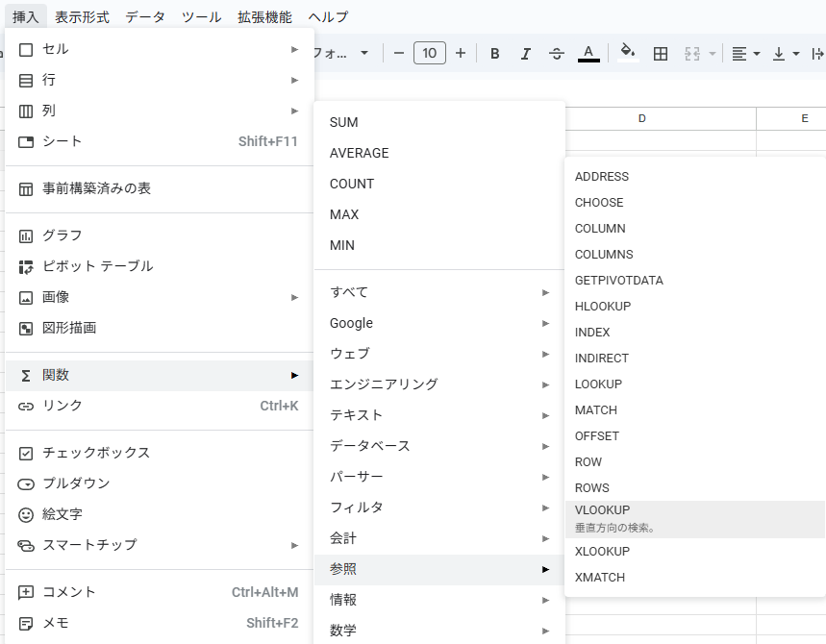The width and height of the screenshot is (826, 644).
Task: Apply strikethrough formatting
Action: 557,53
